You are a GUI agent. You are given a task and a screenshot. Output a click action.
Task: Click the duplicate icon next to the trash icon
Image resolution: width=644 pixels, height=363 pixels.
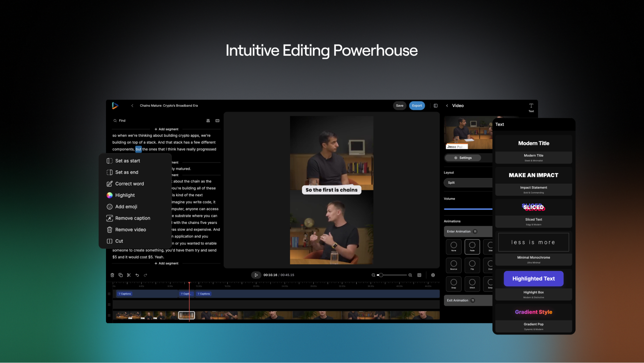click(120, 275)
